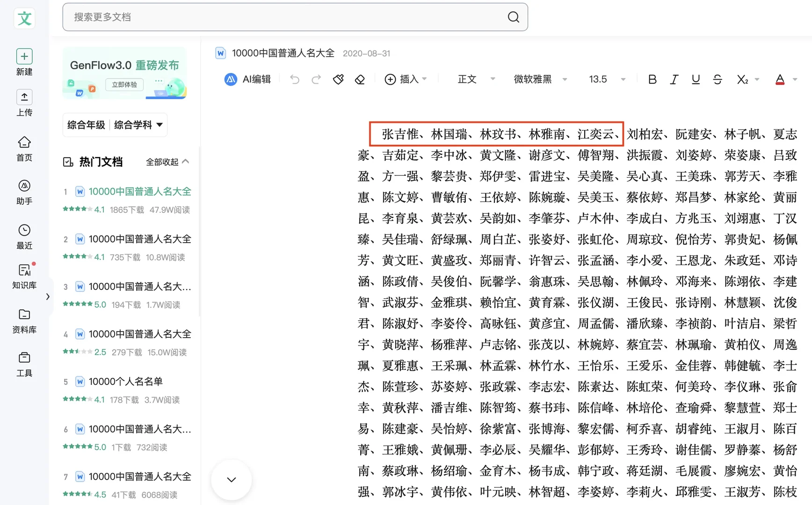Open the font color picker
Screen dimensions: 812x505
779,79
